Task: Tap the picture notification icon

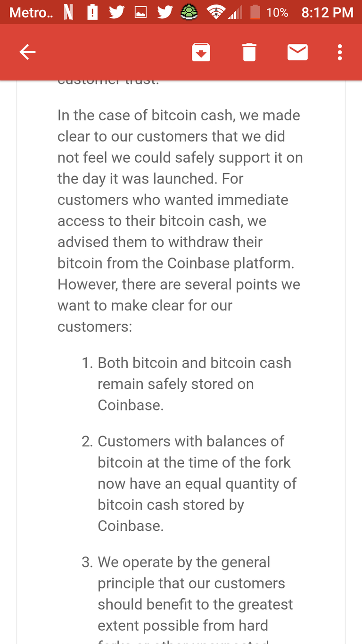Action: 140,13
